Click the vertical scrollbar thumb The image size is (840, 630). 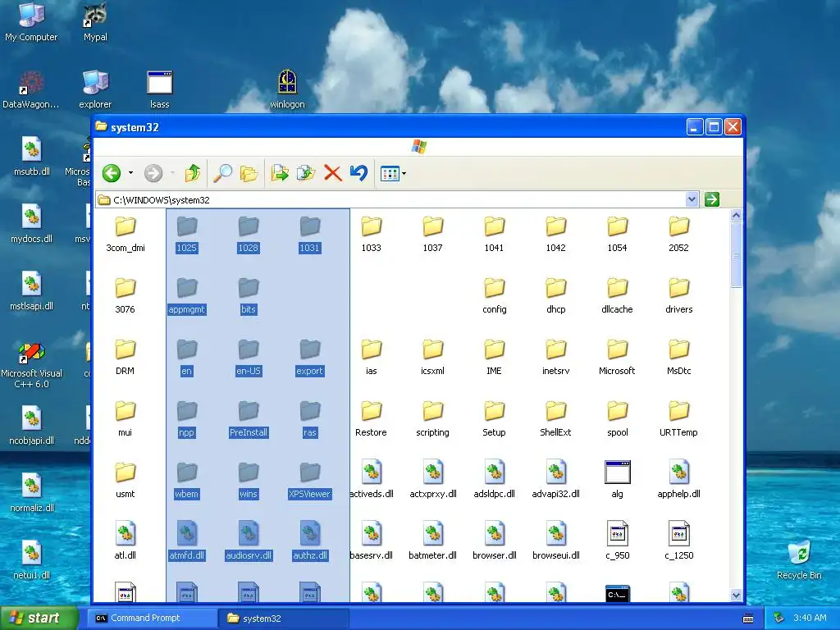click(736, 255)
